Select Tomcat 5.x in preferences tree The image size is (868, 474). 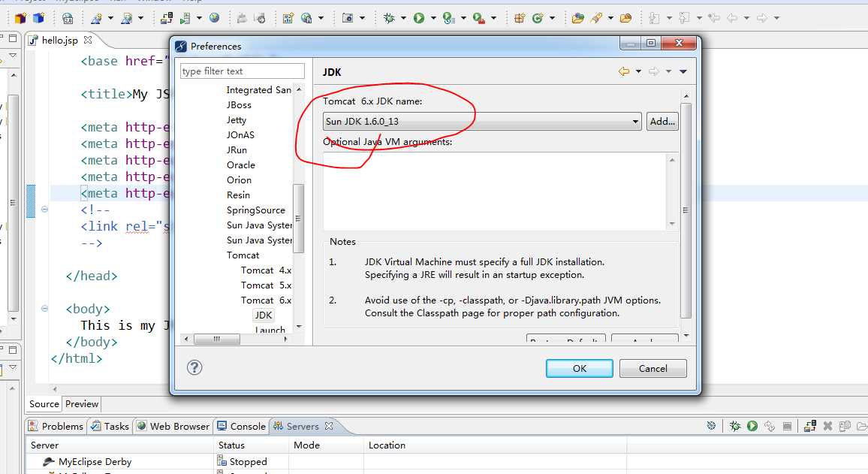pyautogui.click(x=266, y=285)
